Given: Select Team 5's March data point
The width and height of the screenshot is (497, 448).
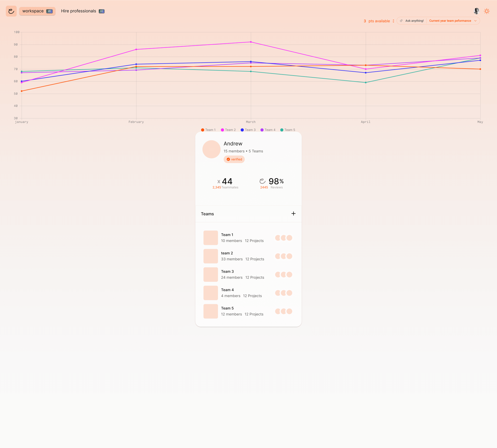Looking at the screenshot, I should pos(251,71).
